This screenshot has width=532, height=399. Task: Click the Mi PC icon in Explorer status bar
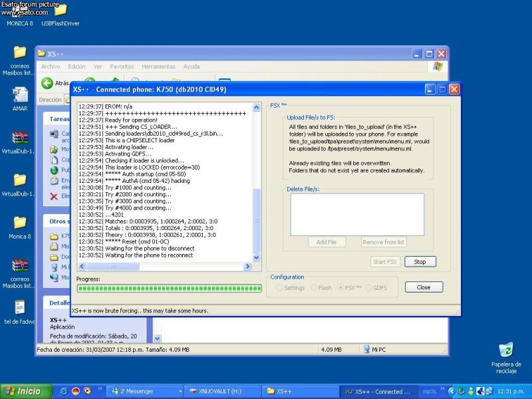tap(366, 349)
